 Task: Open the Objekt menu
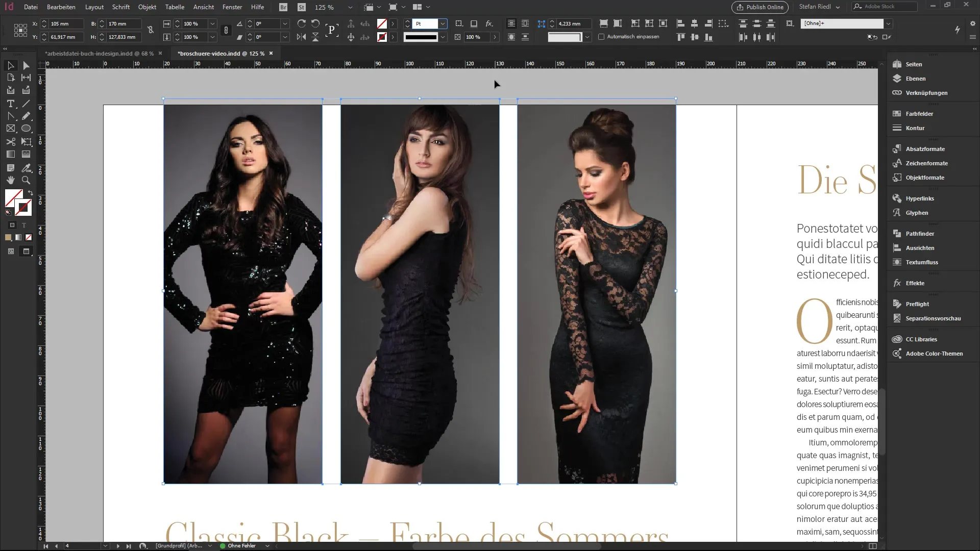147,7
